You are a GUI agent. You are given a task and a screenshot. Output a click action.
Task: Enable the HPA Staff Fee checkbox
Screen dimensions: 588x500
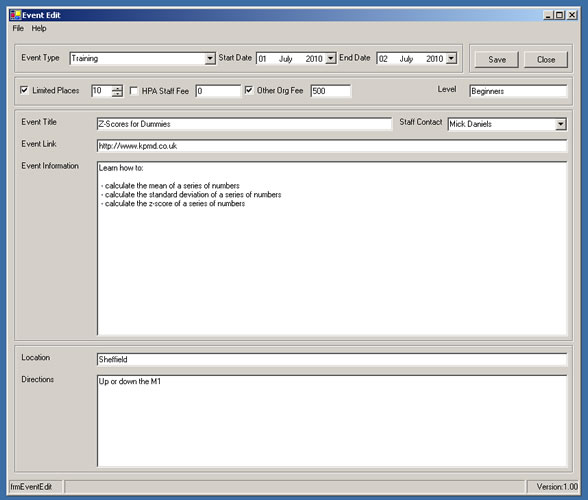click(x=134, y=90)
